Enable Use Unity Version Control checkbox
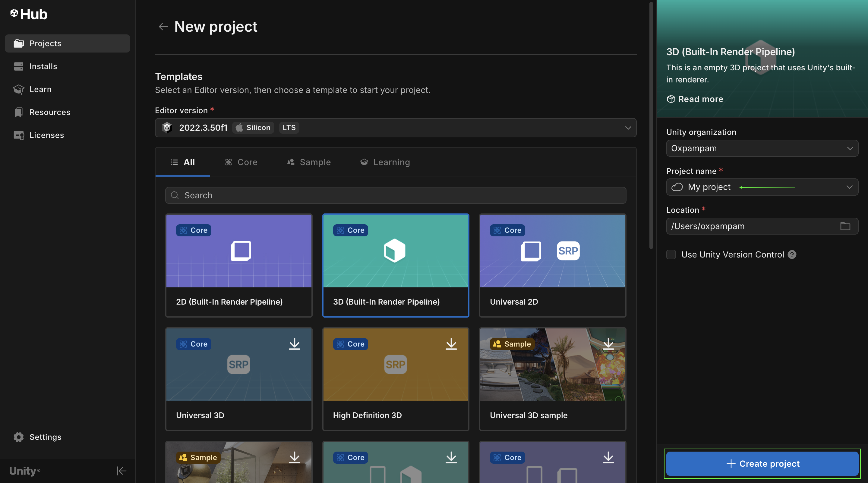Viewport: 868px width, 483px height. (x=671, y=254)
